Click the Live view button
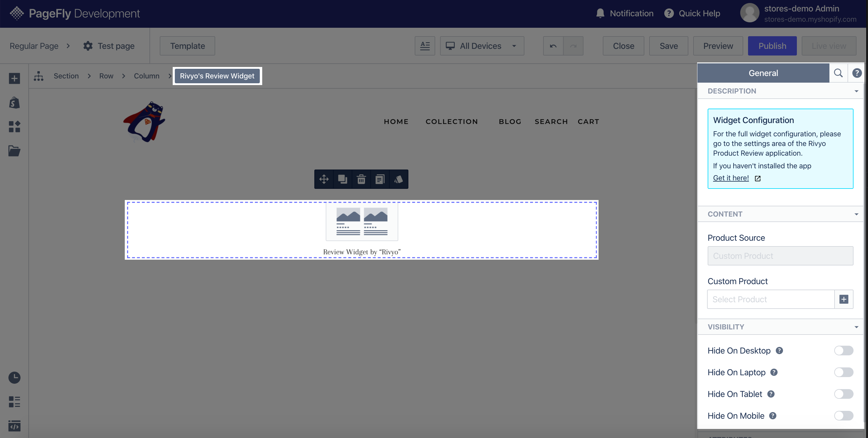The width and height of the screenshot is (868, 438). [829, 46]
